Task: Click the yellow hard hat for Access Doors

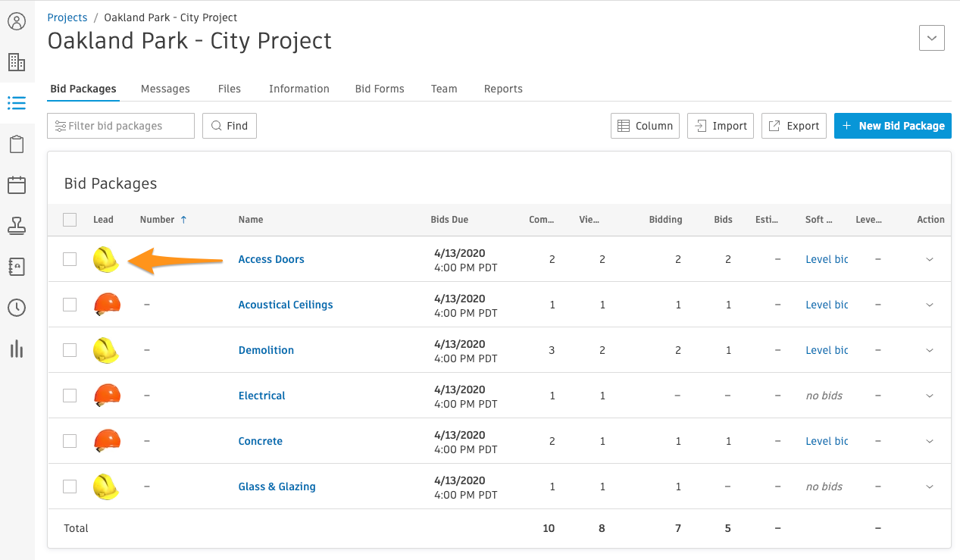Action: 106,259
